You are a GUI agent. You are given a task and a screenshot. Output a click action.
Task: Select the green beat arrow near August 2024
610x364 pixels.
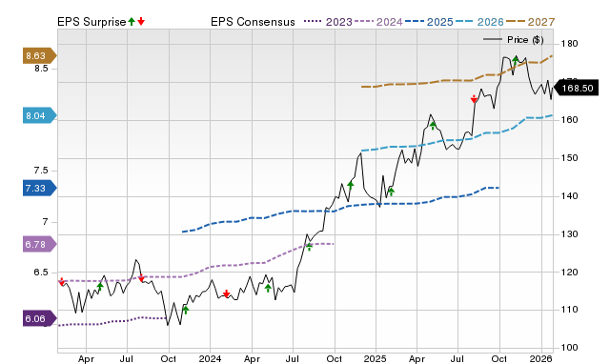coord(309,247)
